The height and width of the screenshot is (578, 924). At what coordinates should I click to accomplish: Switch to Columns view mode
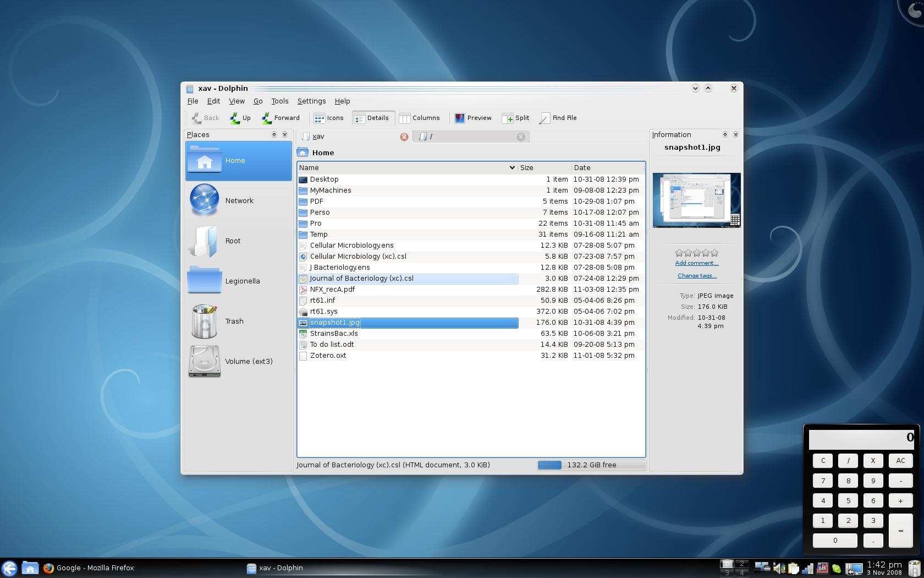[419, 118]
